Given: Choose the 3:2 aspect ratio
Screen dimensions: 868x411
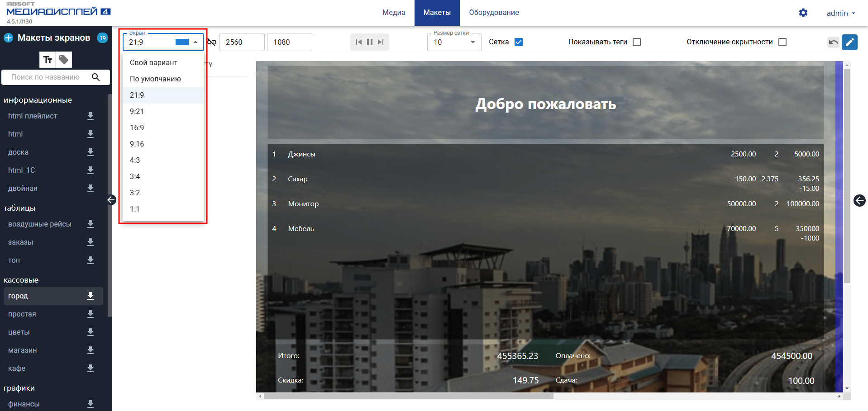Looking at the screenshot, I should click(x=163, y=193).
